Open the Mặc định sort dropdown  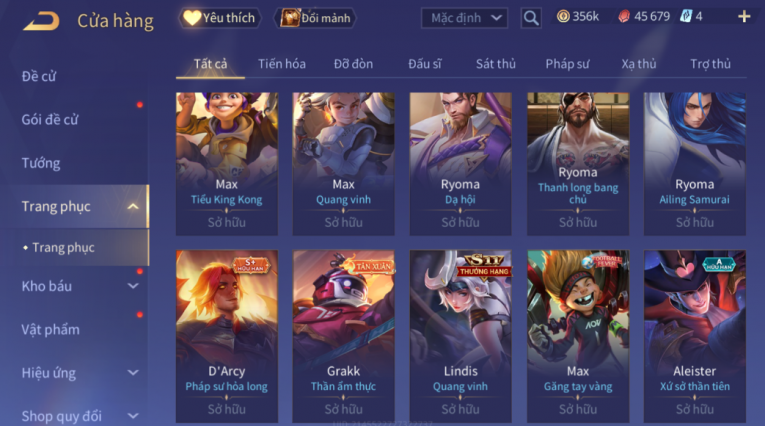coord(464,18)
